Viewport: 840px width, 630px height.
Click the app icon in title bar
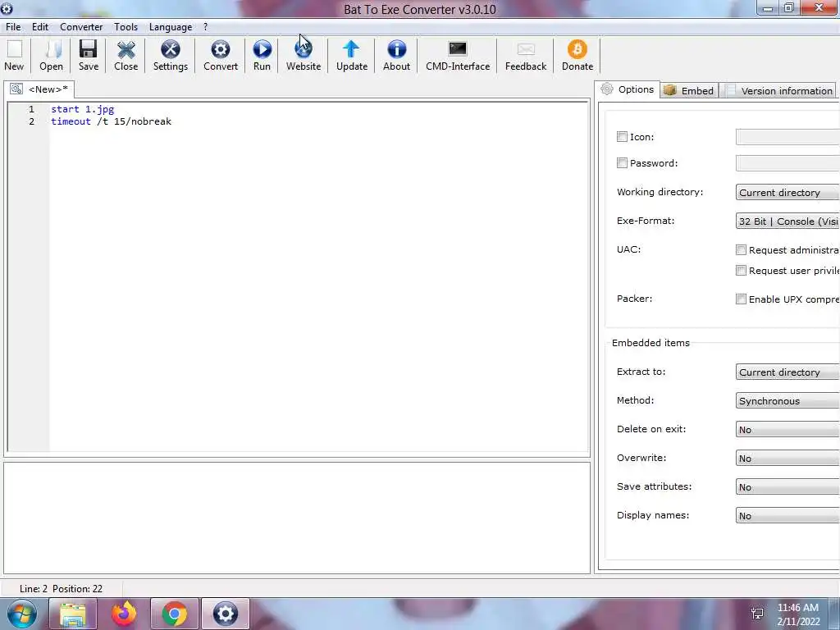(7, 8)
